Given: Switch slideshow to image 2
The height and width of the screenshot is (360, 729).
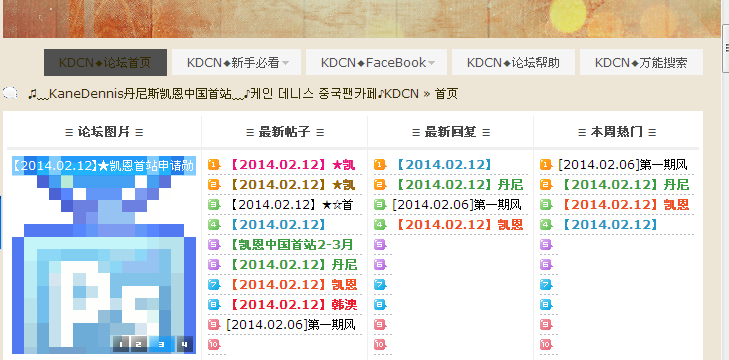Looking at the screenshot, I should (x=138, y=344).
